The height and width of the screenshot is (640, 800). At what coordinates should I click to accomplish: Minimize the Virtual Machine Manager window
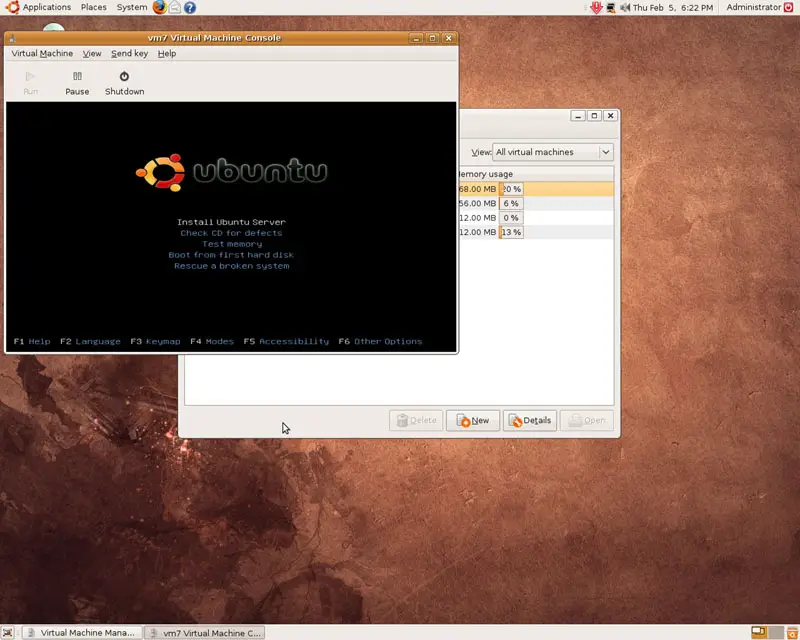coord(578,116)
